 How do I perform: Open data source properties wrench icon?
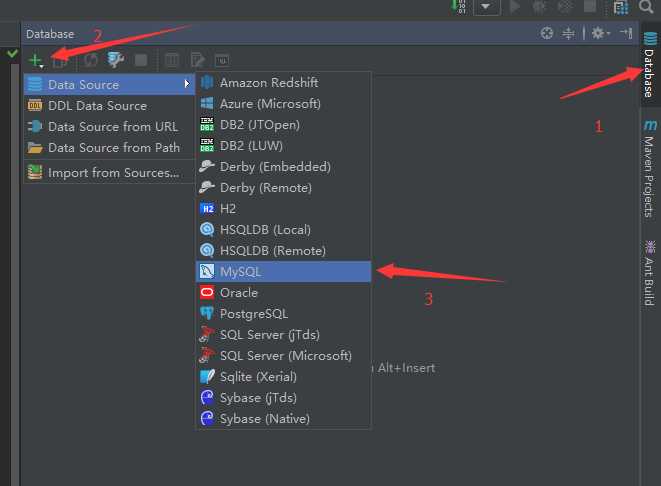click(x=116, y=60)
